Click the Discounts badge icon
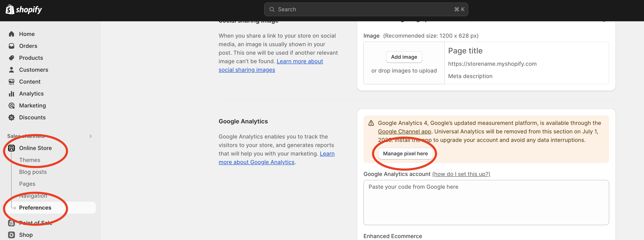644x240 pixels. [11, 117]
